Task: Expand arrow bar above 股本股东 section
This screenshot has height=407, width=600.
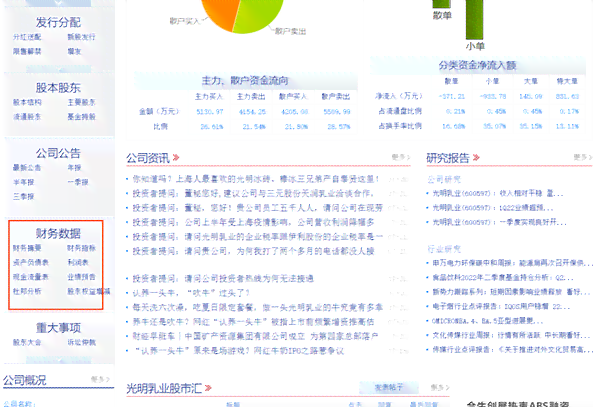Action: 59,69
